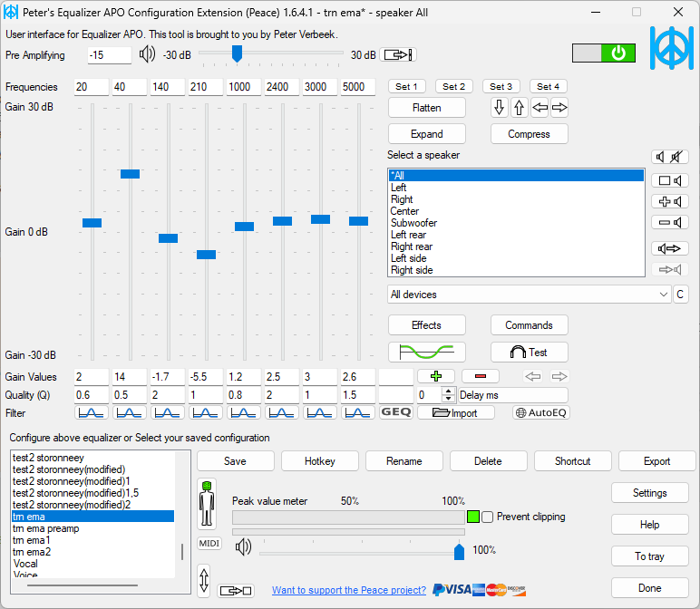Screen dimensions: 700x609
Task: Click the C button beside devices dropdown
Action: click(x=680, y=295)
